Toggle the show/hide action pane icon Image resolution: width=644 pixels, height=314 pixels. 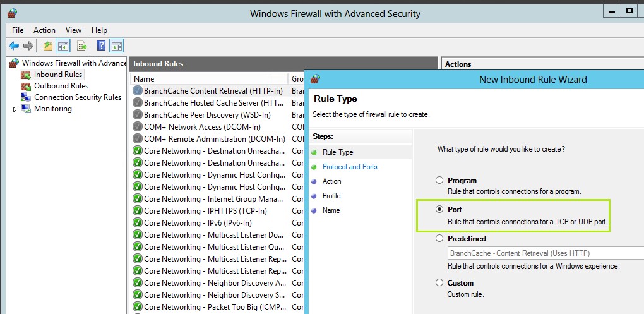point(117,45)
